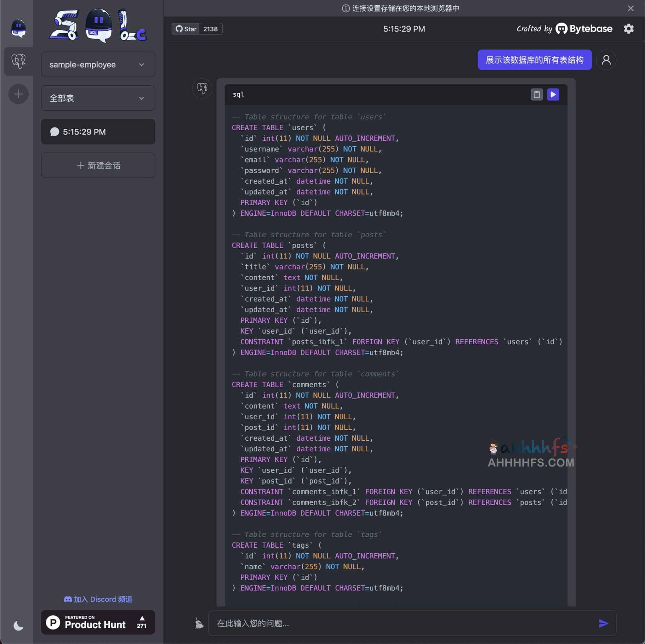Focus the question input field
Image resolution: width=645 pixels, height=644 pixels.
tap(401, 623)
